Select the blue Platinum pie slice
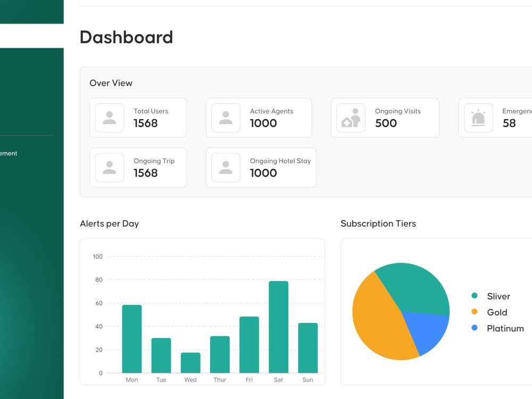 tap(428, 331)
